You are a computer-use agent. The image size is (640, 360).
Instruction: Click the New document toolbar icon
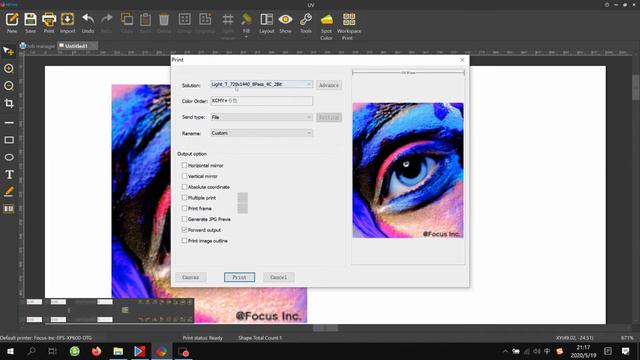coord(12,23)
